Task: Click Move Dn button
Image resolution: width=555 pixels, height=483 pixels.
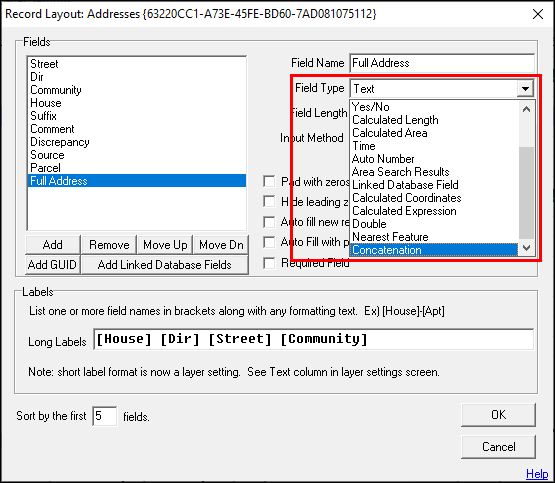Action: point(221,245)
